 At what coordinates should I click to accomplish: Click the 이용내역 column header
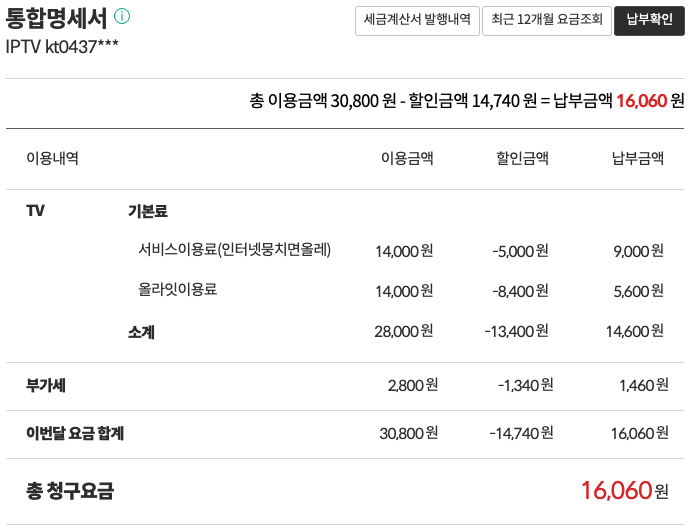pyautogui.click(x=52, y=158)
